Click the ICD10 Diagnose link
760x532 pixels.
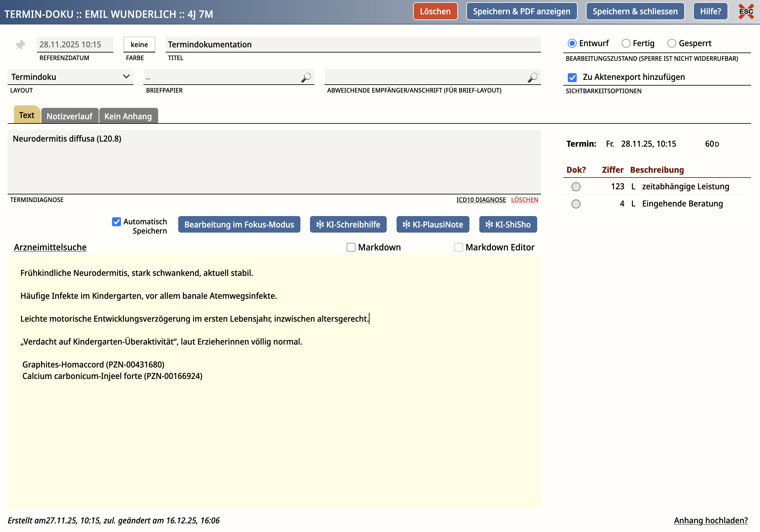[481, 200]
